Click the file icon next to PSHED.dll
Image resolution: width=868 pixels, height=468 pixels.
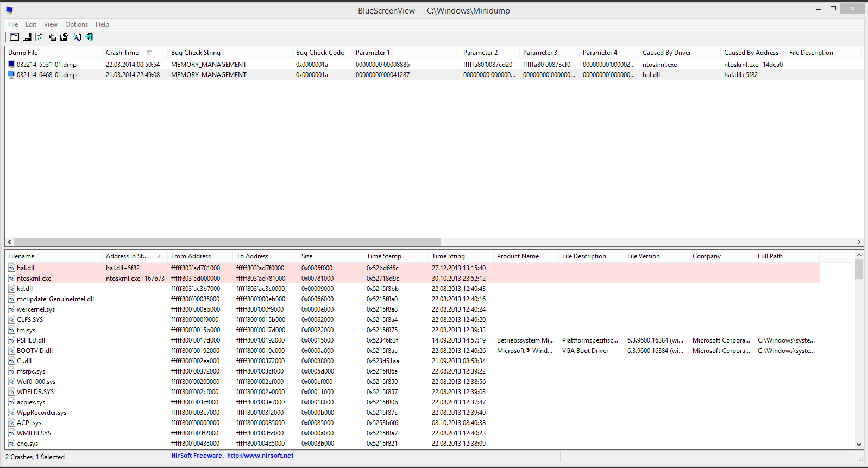[x=11, y=340]
